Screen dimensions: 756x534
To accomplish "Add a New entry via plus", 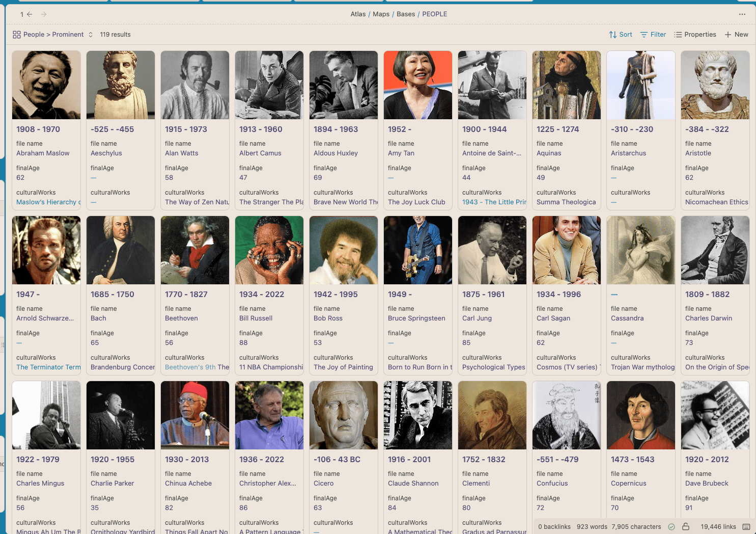I will 736,35.
